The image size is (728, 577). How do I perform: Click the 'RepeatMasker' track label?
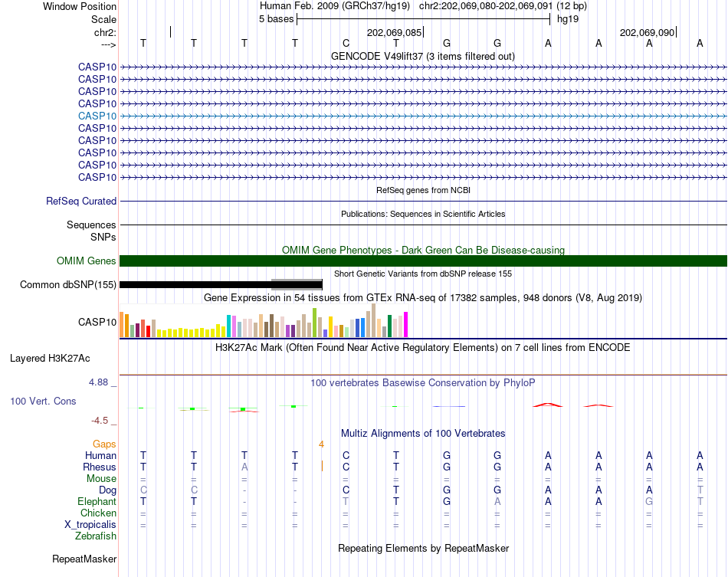84,559
